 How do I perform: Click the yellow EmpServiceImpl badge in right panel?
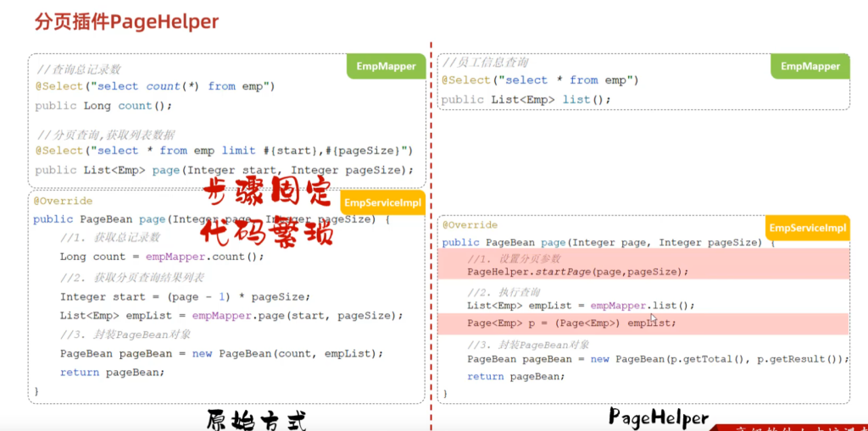click(808, 228)
